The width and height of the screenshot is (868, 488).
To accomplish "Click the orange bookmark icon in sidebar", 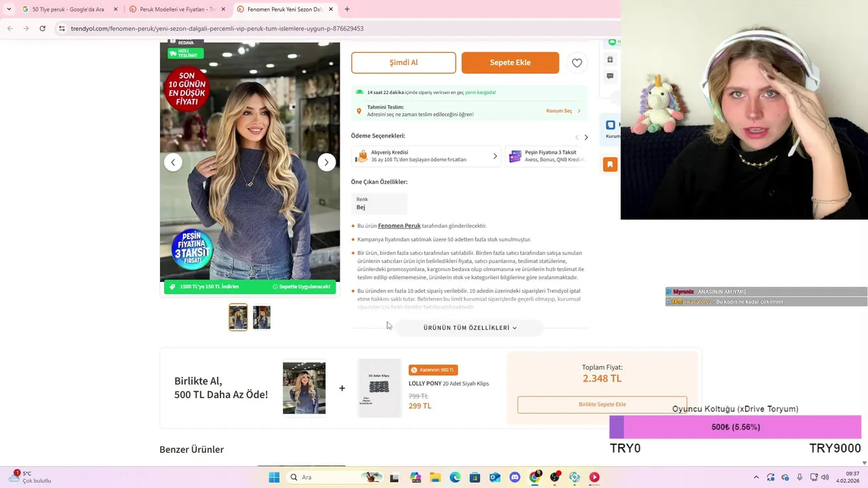I will (610, 164).
